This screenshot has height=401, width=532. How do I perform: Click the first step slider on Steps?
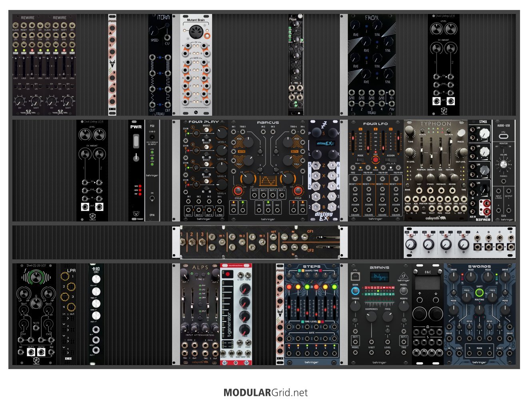tap(289, 307)
